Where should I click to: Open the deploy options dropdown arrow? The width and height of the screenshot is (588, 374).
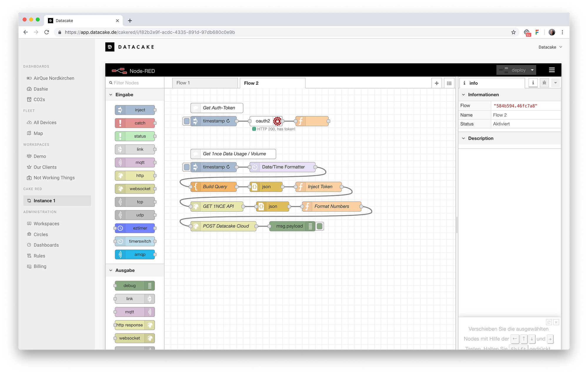(532, 70)
